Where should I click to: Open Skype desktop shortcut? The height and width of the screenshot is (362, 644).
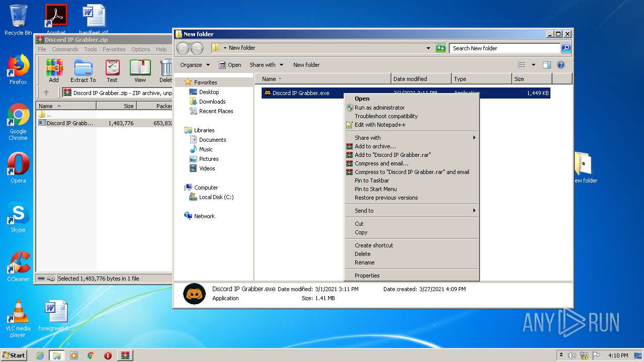pos(18,217)
